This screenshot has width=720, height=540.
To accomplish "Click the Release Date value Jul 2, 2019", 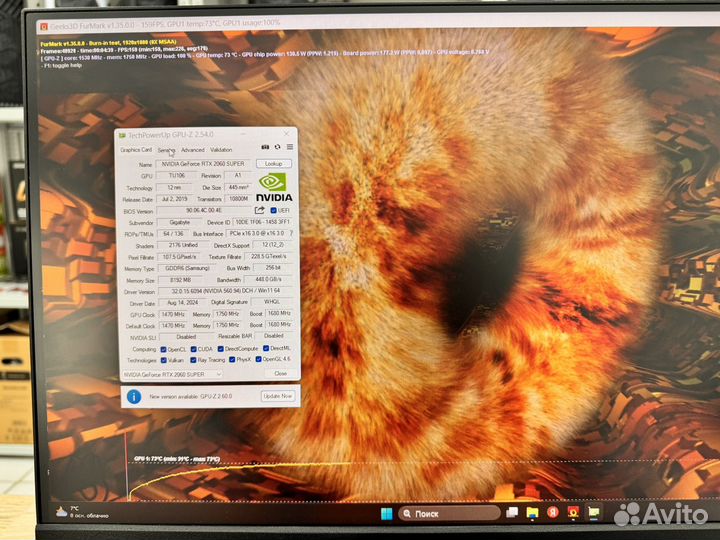I will point(175,199).
